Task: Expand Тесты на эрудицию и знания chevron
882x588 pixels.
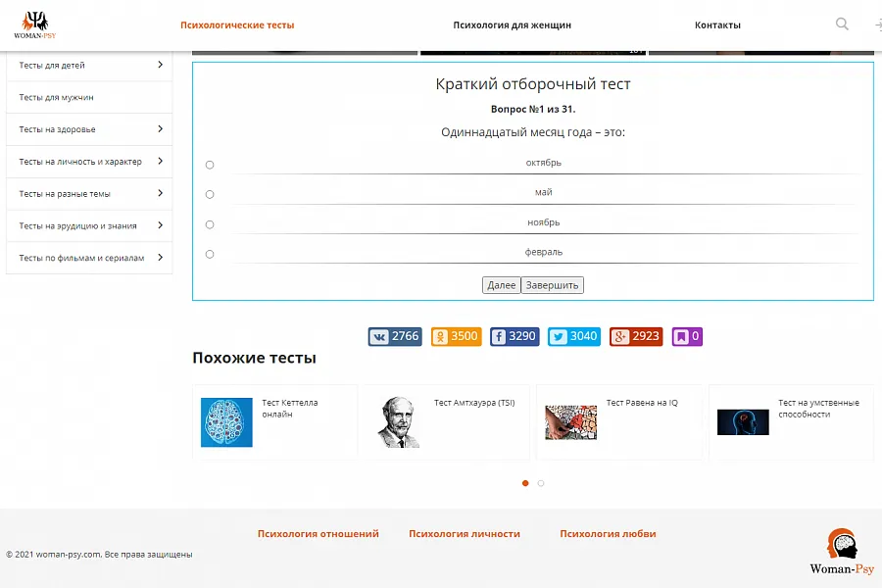Action: 161,225
